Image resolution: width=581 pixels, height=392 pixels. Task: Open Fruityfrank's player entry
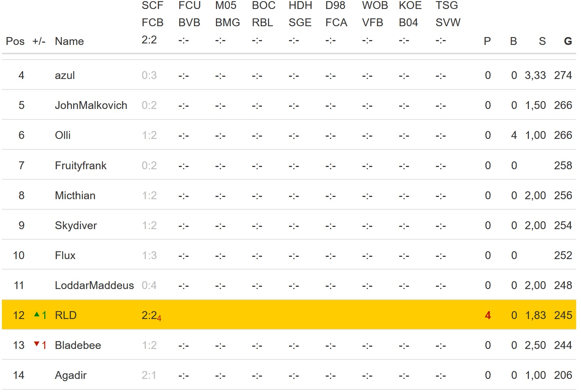81,165
